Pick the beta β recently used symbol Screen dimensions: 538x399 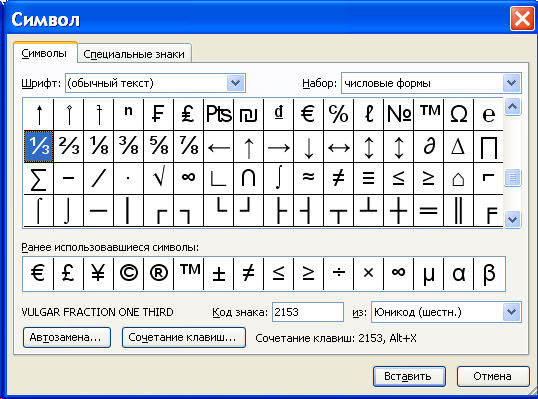point(489,274)
